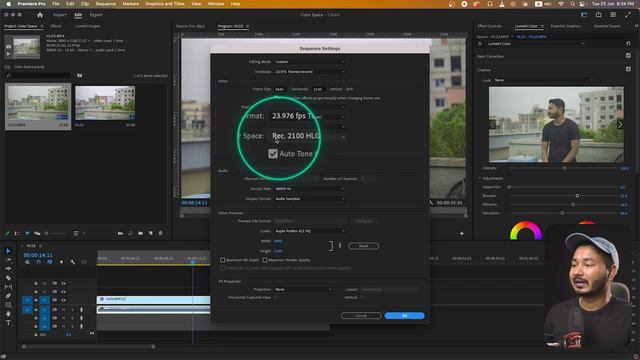The height and width of the screenshot is (360, 640).
Task: Open the audio Sample Rate dropdown
Action: [309, 189]
